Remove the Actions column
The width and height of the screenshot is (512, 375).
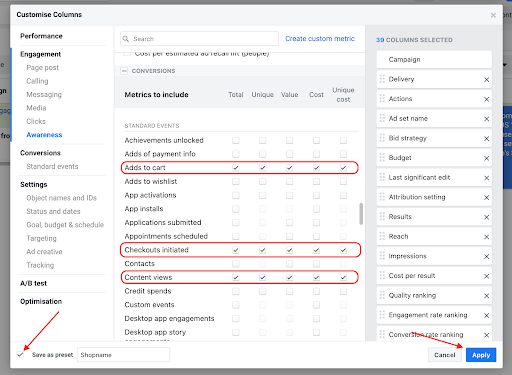486,99
